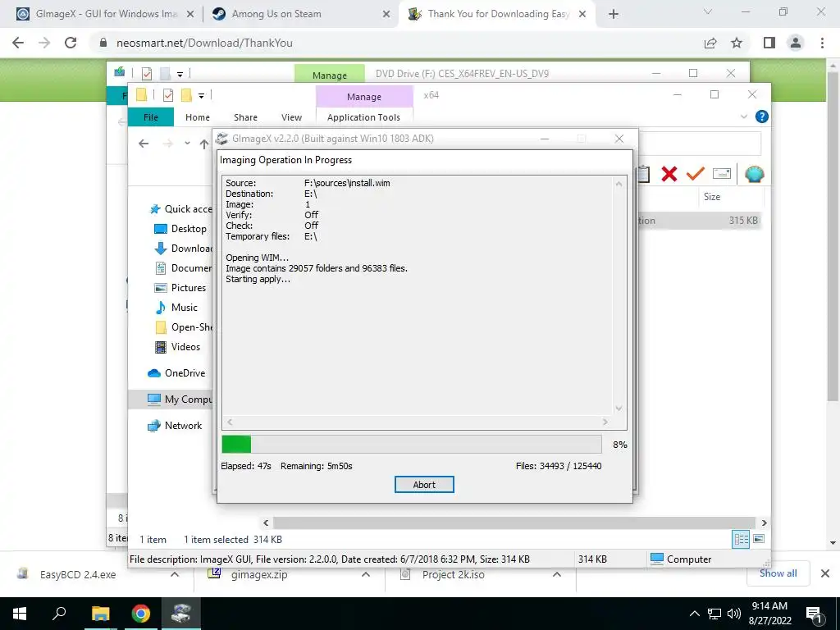Abort the imaging operation
This screenshot has width=840, height=630.
tap(424, 484)
